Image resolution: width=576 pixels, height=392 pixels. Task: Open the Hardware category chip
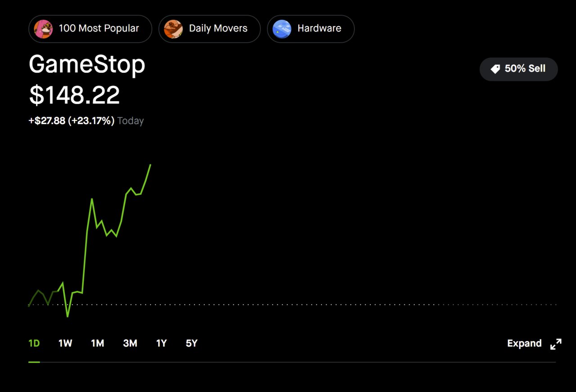311,29
